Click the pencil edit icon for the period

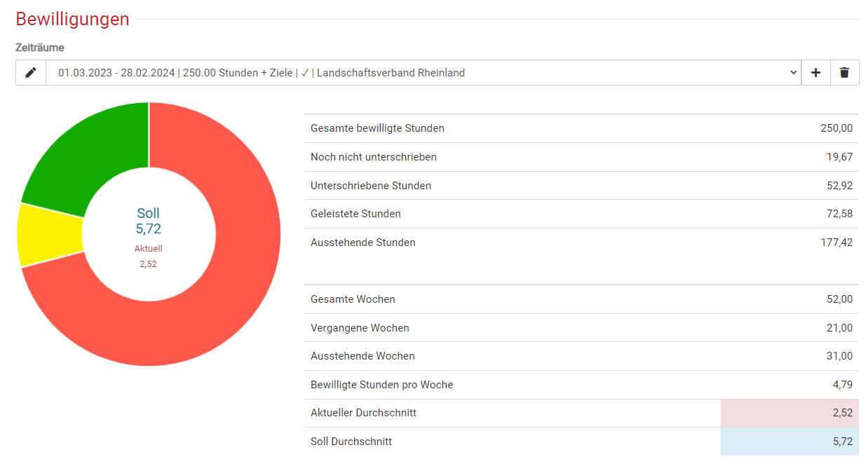click(x=31, y=73)
